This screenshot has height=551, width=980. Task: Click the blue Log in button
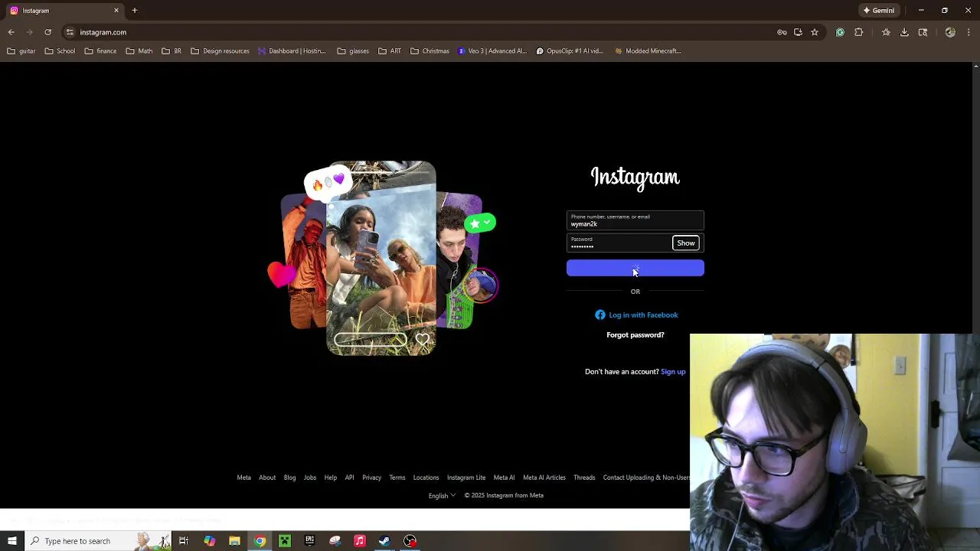(x=635, y=268)
